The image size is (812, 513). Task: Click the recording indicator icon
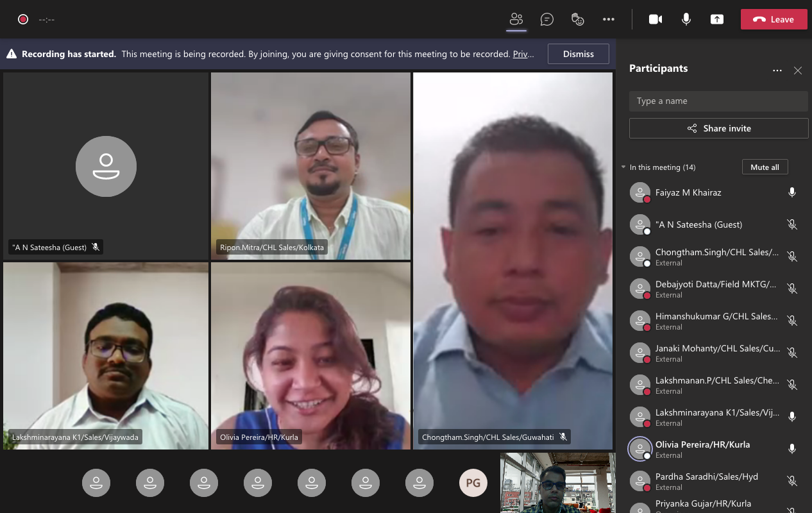pos(23,19)
